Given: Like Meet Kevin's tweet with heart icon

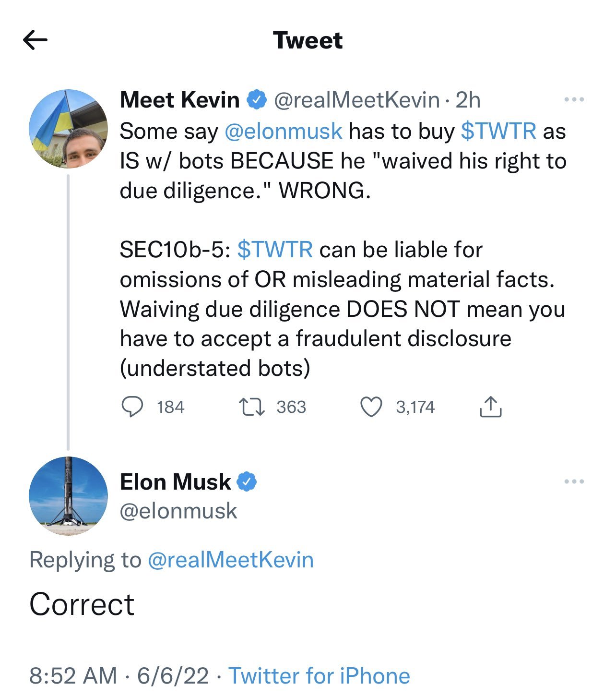Looking at the screenshot, I should tap(371, 407).
